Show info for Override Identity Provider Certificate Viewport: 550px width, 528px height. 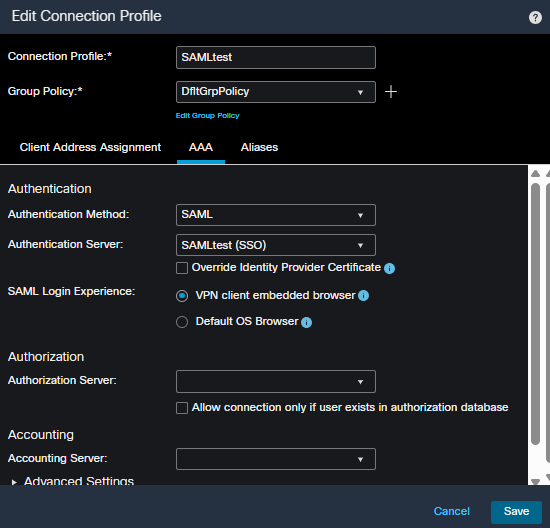[389, 268]
